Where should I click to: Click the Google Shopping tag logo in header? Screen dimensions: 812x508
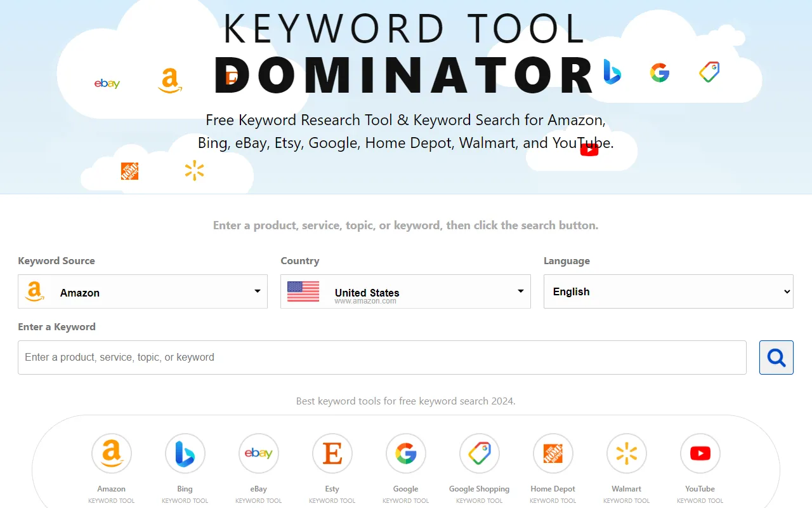pos(709,72)
